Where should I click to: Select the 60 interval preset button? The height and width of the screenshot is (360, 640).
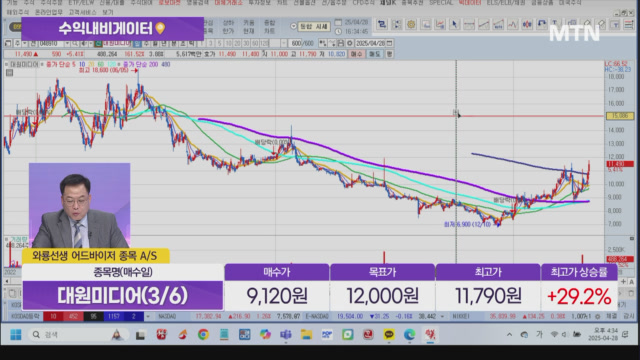[255, 43]
